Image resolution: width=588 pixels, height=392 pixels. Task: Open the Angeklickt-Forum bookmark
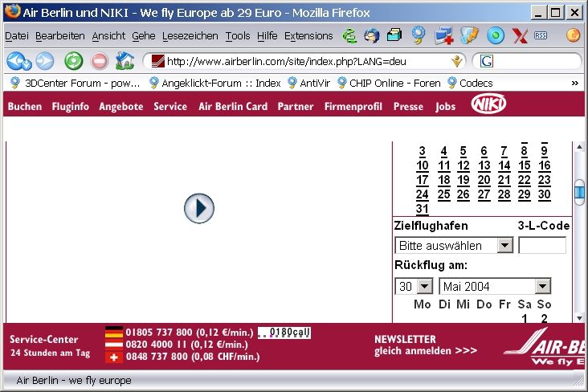coord(214,84)
